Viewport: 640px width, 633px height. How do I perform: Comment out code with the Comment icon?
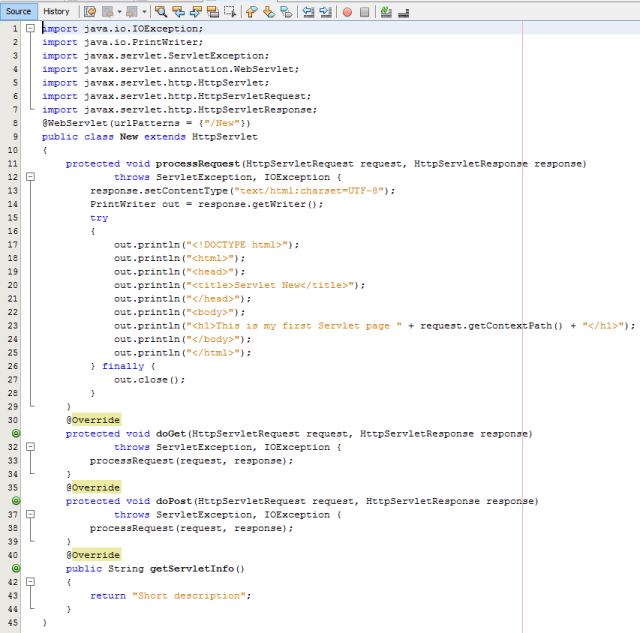pyautogui.click(x=386, y=11)
